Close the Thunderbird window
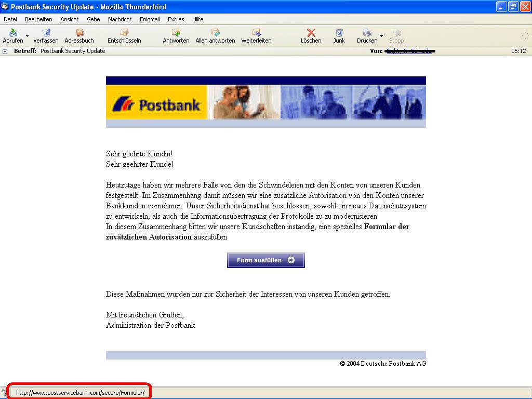 525,7
